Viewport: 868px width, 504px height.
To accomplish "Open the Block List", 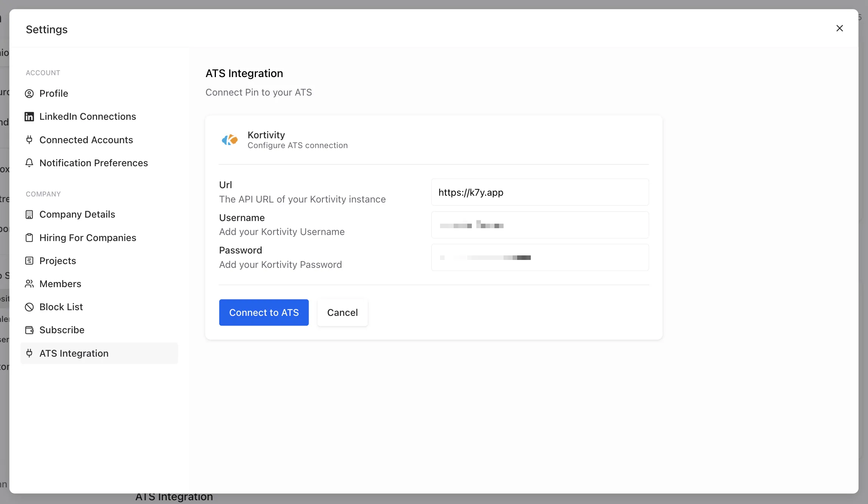I will coord(99,307).
